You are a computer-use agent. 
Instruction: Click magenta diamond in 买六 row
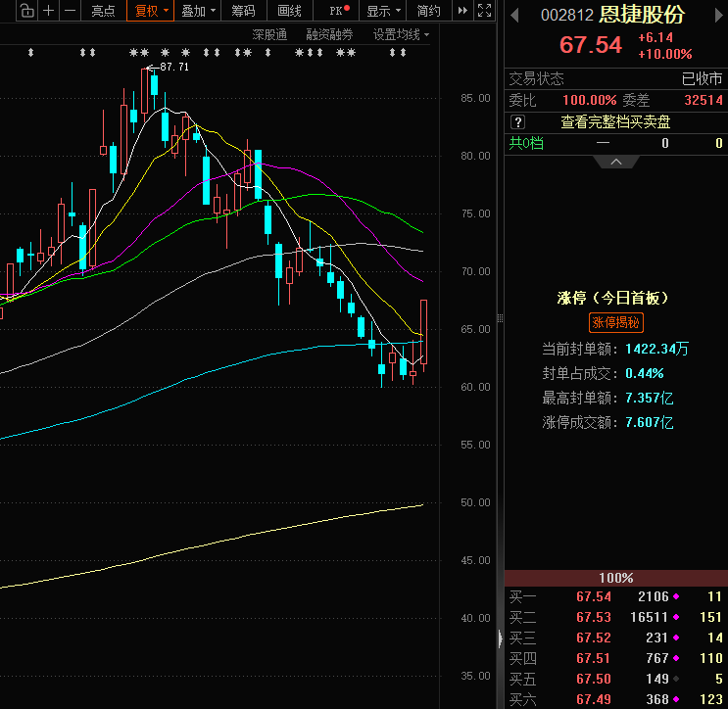676,699
